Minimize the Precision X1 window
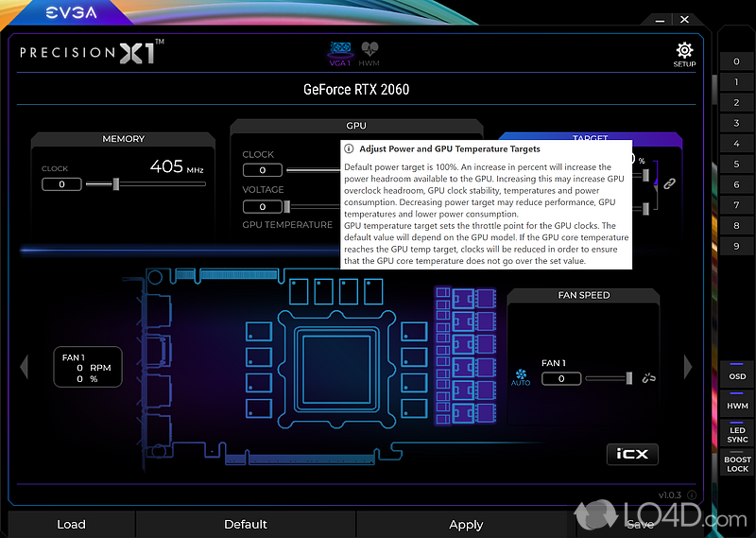Viewport: 756px width, 538px height. tap(660, 20)
